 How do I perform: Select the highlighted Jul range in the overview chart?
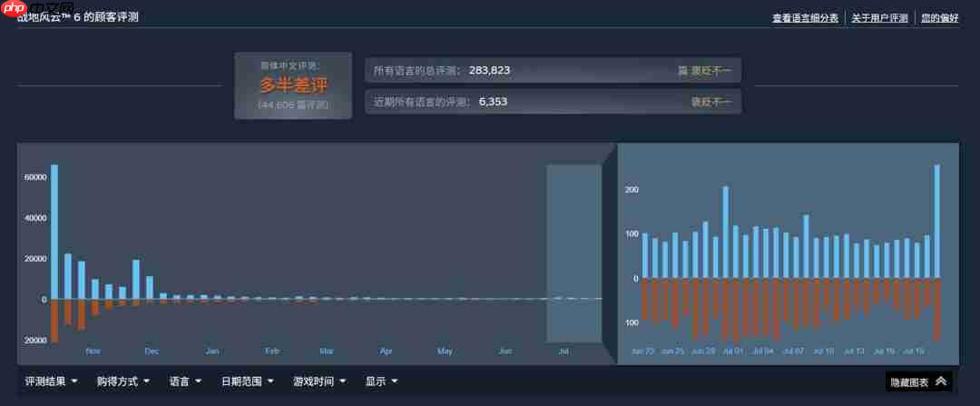pos(573,253)
